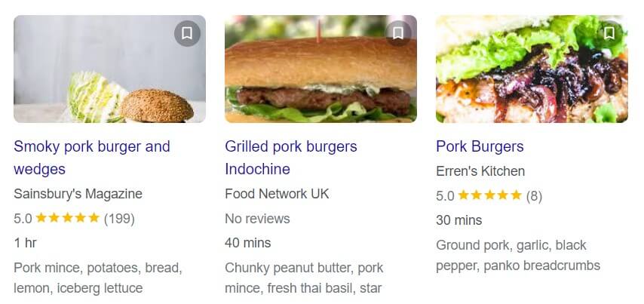This screenshot has width=644, height=304.
Task: Save the Grilled pork burgers Indochine recipe
Action: (399, 33)
